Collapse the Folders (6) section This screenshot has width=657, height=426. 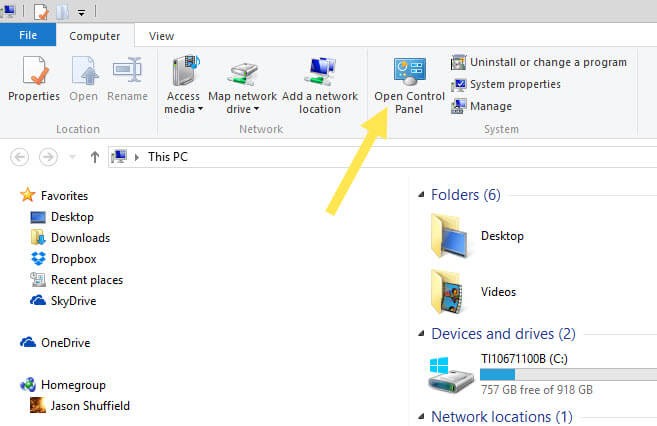[x=420, y=195]
